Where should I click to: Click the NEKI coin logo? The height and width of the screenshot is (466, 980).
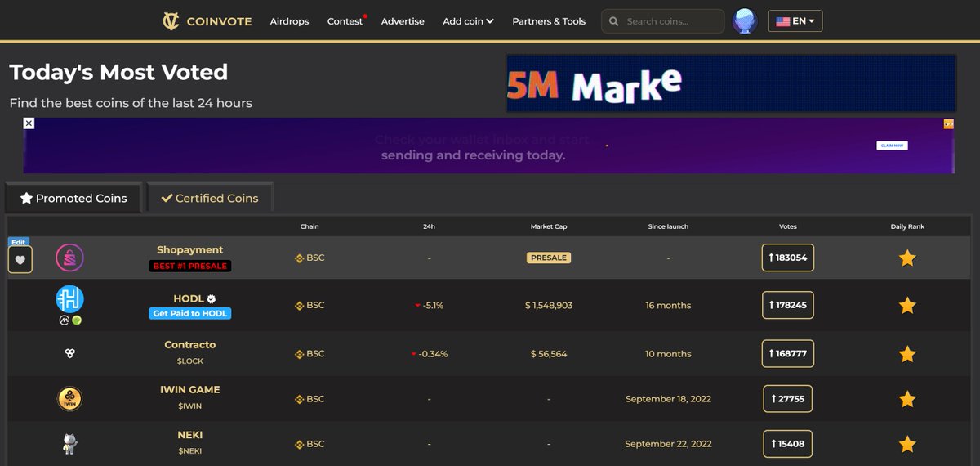point(69,444)
